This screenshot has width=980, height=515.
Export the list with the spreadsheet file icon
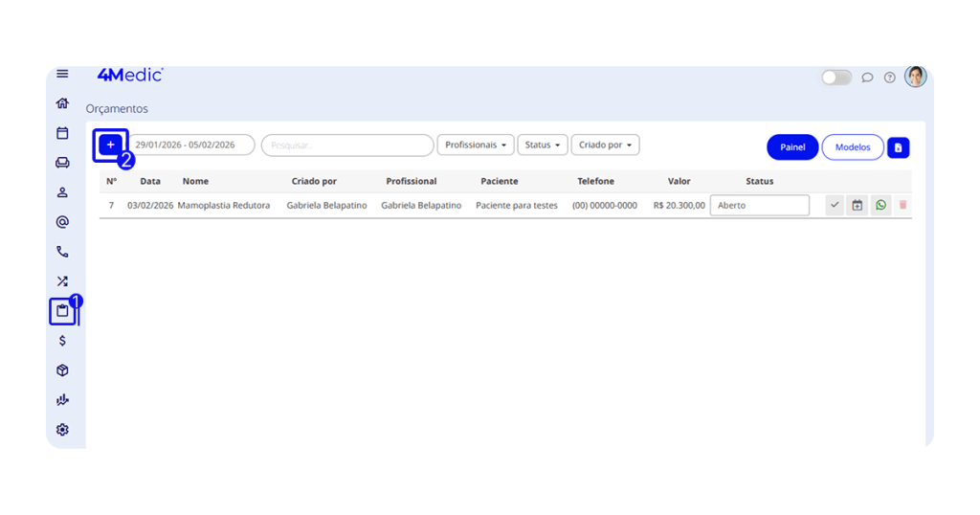point(898,147)
